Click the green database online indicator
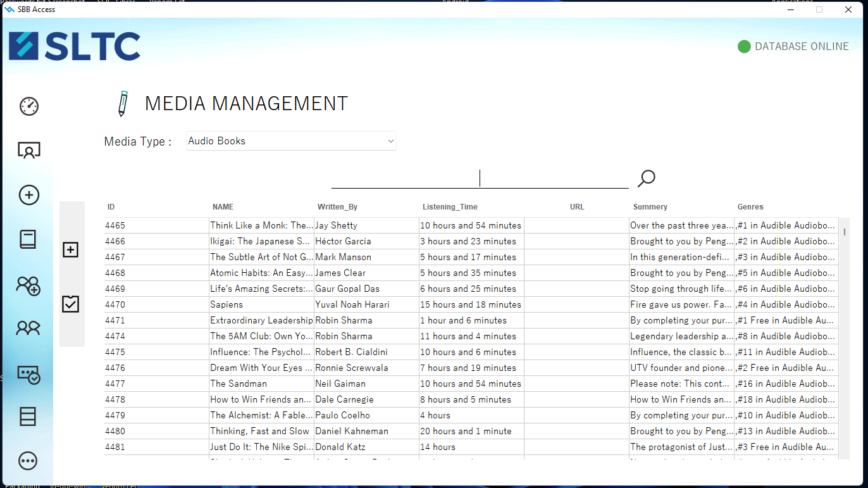The height and width of the screenshot is (488, 868). tap(744, 47)
